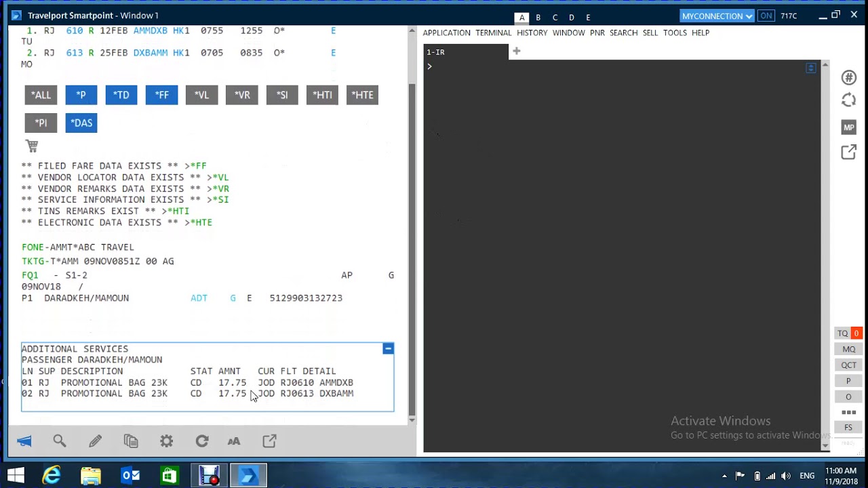Collapse the Additional Services panel

[x=388, y=348]
